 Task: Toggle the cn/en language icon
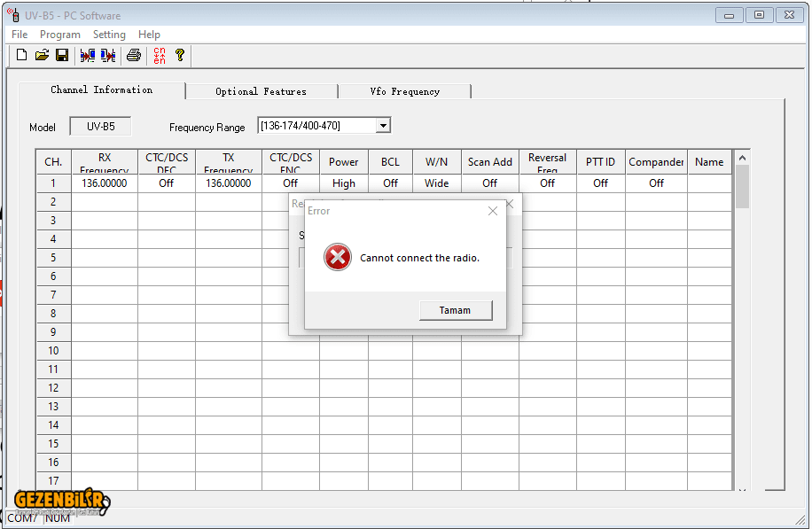pos(160,56)
